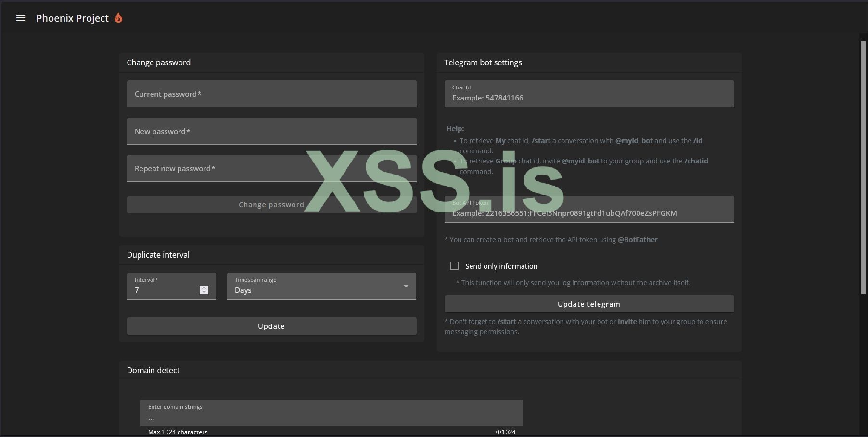
Task: Focus the New password input
Action: (271, 131)
